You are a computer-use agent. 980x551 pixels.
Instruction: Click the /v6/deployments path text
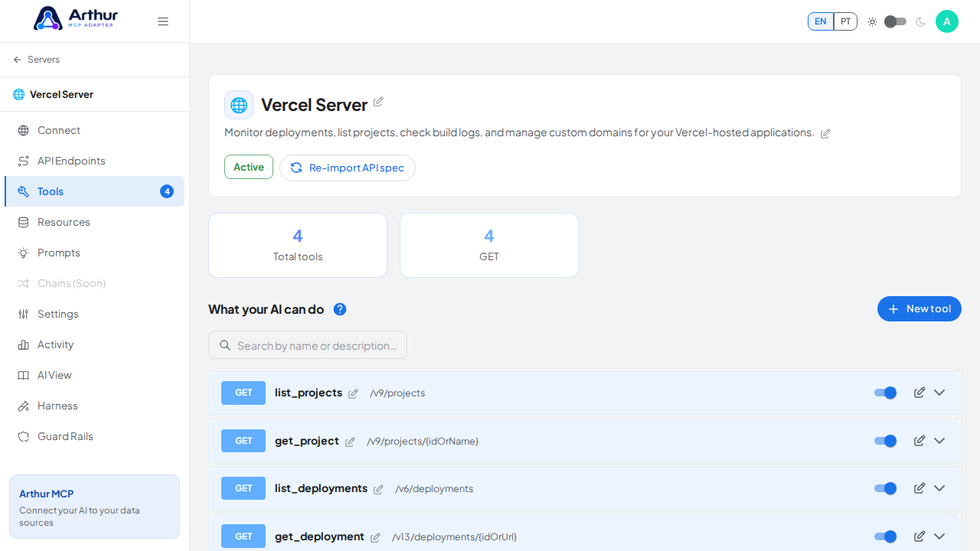coord(434,489)
